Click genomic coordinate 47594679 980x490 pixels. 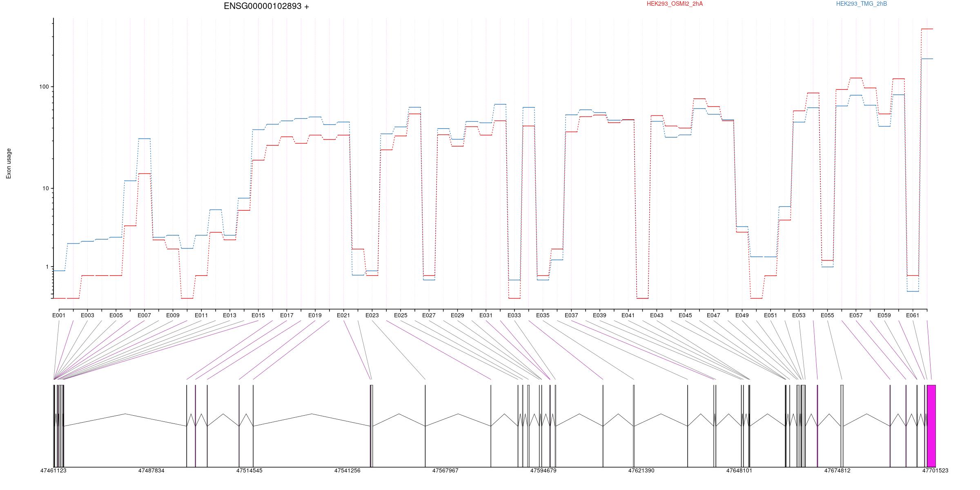pyautogui.click(x=543, y=470)
